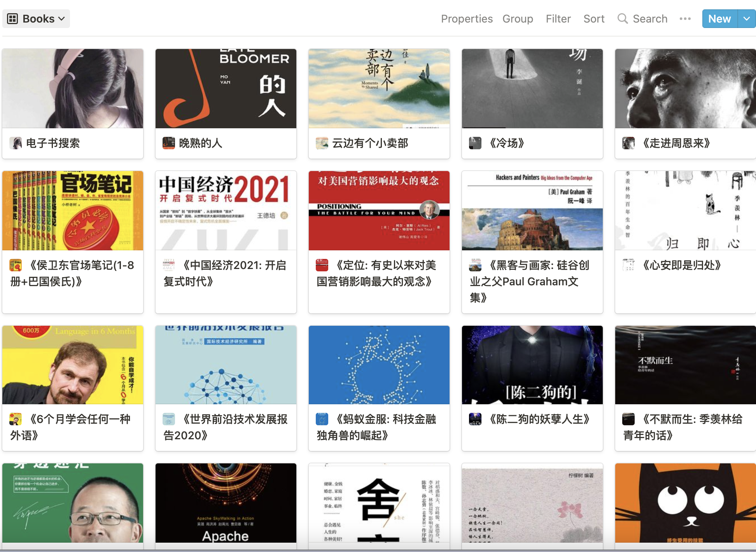Click the page icon beside 《黑客与画家》
Viewport: 756px width, 552px height.
point(474,265)
